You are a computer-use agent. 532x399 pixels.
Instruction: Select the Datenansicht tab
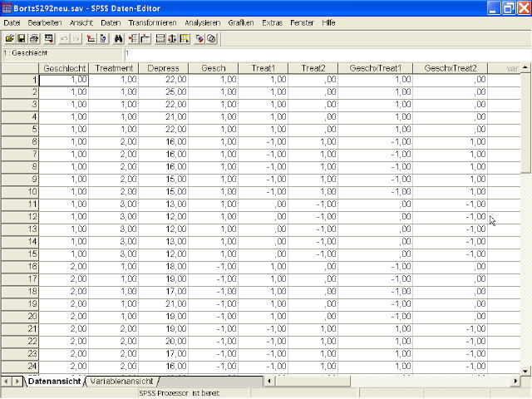coord(54,381)
